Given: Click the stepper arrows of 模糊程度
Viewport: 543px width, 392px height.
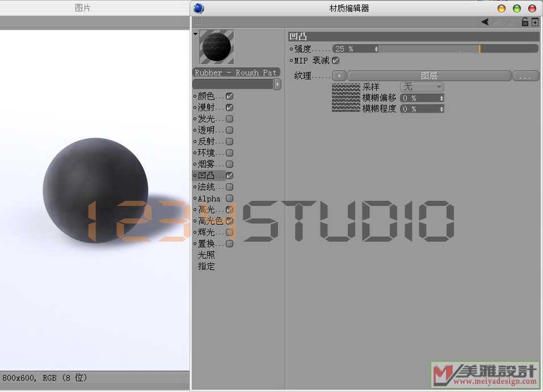Looking at the screenshot, I should click(441, 109).
